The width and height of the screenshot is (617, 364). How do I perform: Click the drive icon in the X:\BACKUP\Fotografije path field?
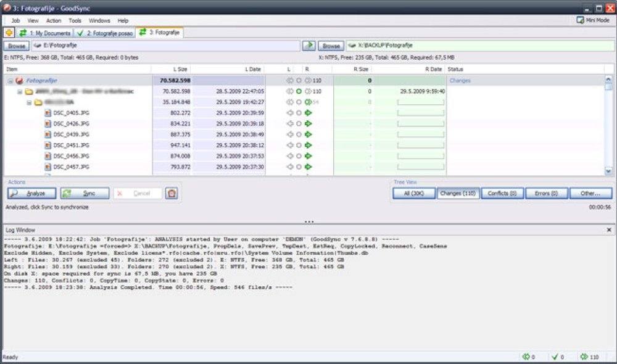coord(352,46)
